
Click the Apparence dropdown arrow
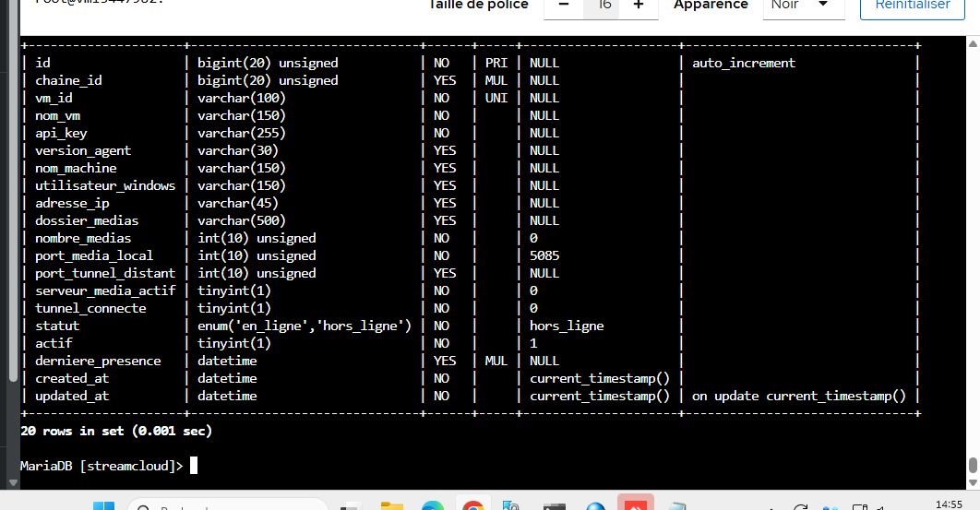pyautogui.click(x=823, y=5)
